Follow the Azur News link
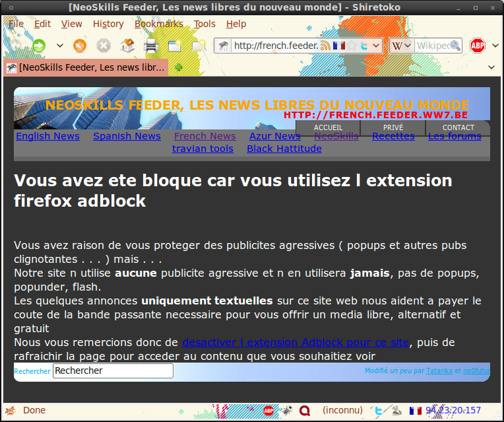This screenshot has width=504, height=422. tap(275, 136)
